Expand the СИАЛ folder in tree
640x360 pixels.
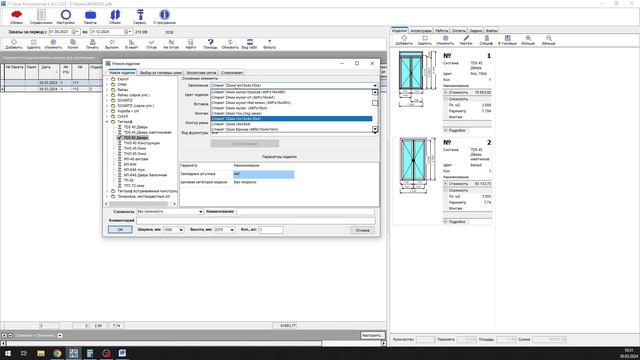pyautogui.click(x=107, y=116)
